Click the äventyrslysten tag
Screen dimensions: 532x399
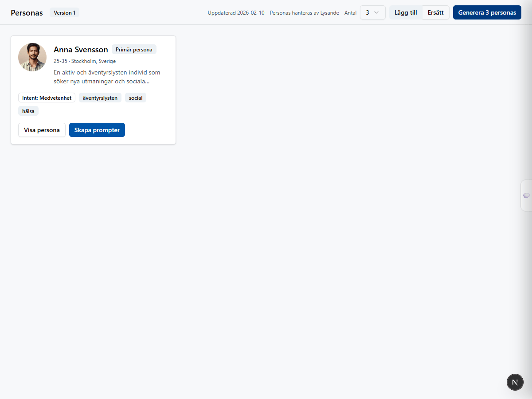pyautogui.click(x=100, y=98)
